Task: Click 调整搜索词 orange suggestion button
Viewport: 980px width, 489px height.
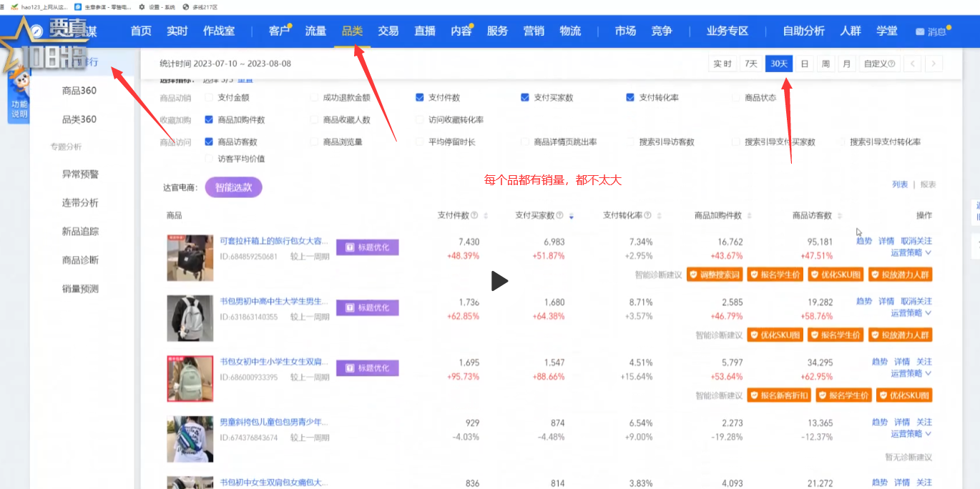Action: [713, 275]
